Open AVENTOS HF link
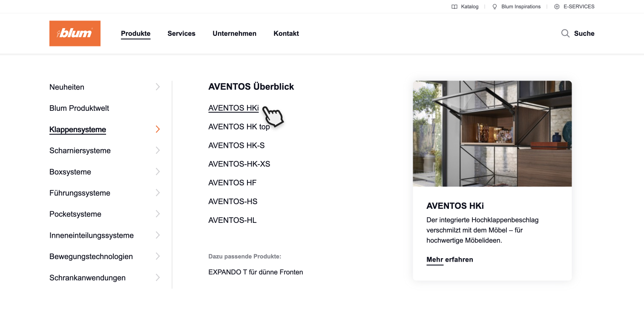Viewport: 644px width, 323px height. [x=233, y=183]
